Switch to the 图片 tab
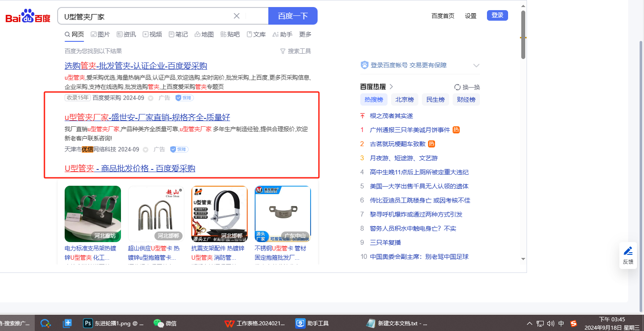This screenshot has height=331, width=644. 100,34
